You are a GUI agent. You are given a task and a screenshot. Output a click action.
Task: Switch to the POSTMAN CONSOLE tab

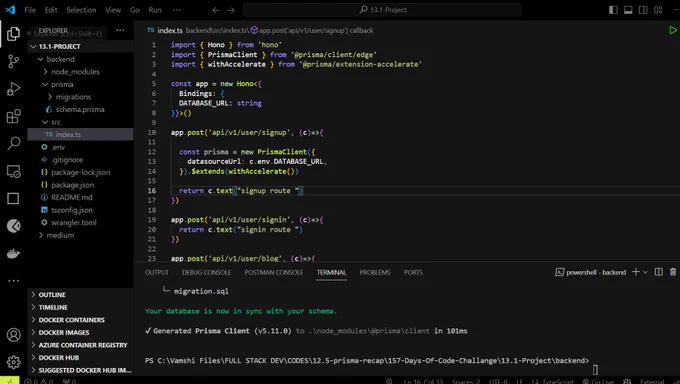click(274, 272)
